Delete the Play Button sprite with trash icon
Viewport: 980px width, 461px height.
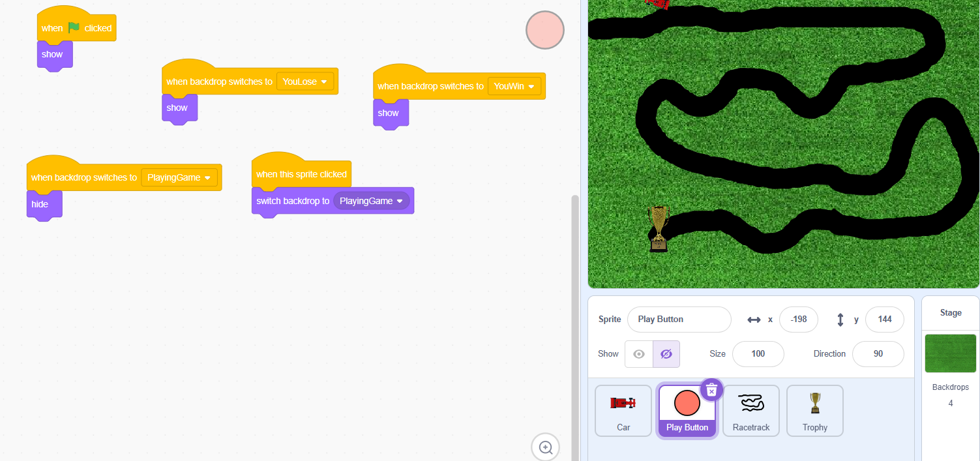click(711, 390)
